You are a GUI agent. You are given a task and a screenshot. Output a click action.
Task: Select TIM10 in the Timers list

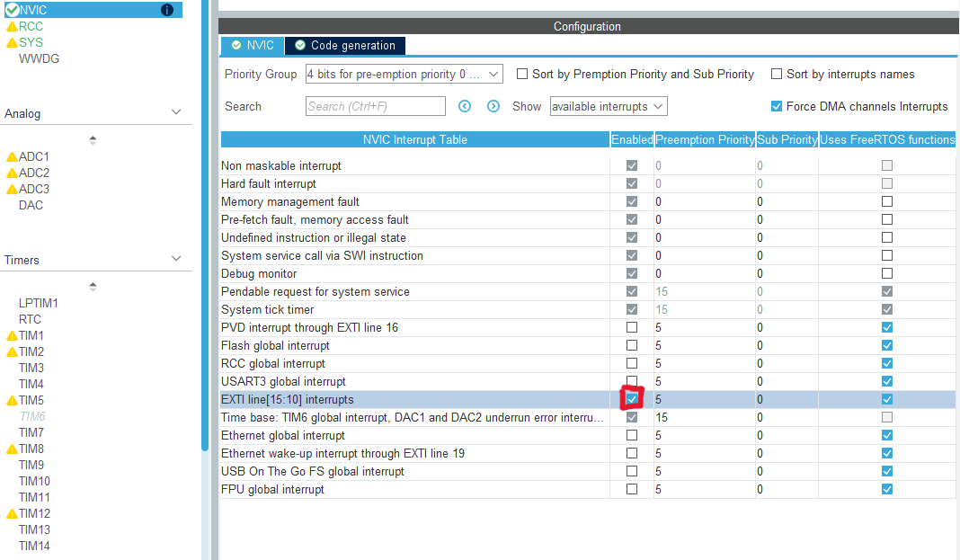click(34, 481)
